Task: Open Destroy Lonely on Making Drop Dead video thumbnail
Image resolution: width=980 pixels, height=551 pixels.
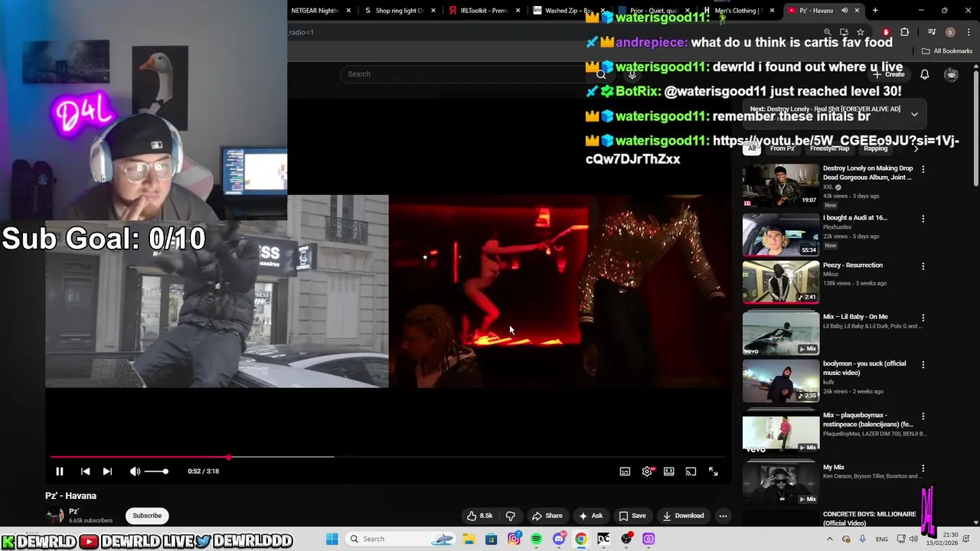Action: 780,185
